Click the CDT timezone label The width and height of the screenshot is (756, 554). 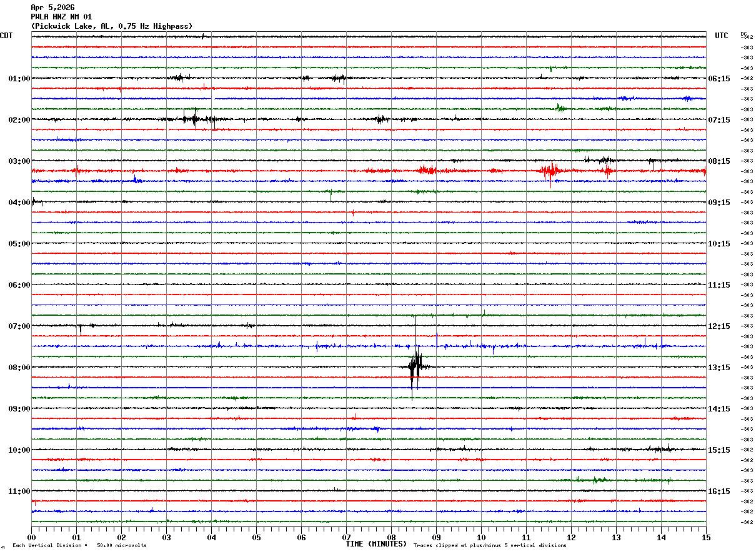pyautogui.click(x=6, y=36)
